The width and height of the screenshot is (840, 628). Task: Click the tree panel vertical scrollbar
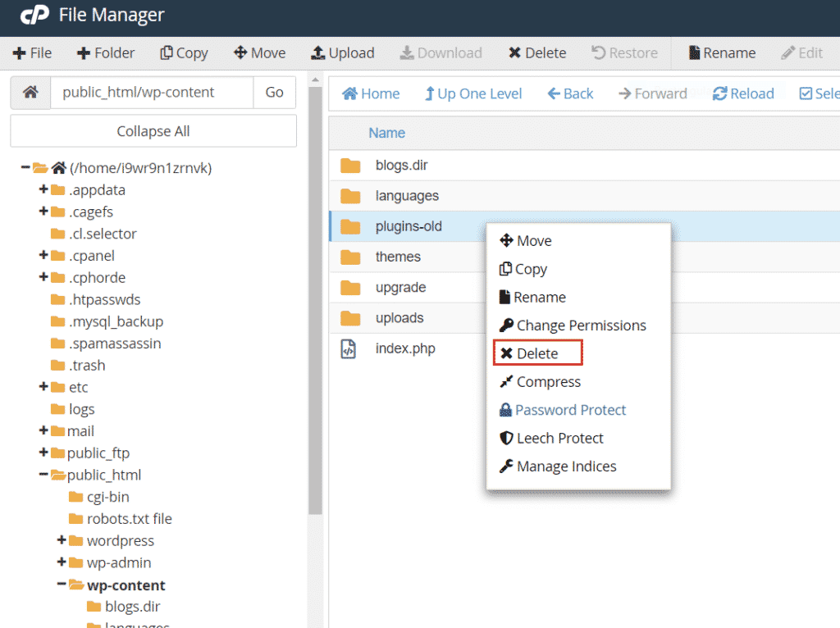(315, 300)
